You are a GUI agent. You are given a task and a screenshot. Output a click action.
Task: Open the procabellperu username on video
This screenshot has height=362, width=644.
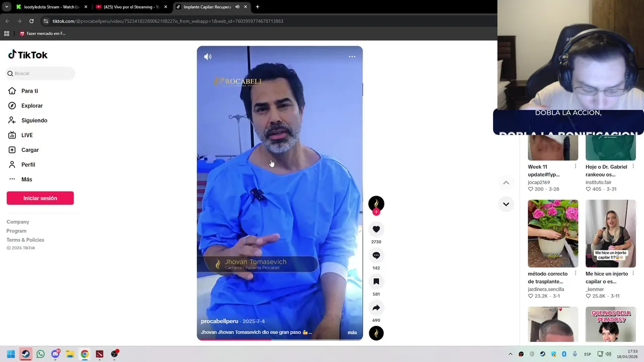point(219,321)
